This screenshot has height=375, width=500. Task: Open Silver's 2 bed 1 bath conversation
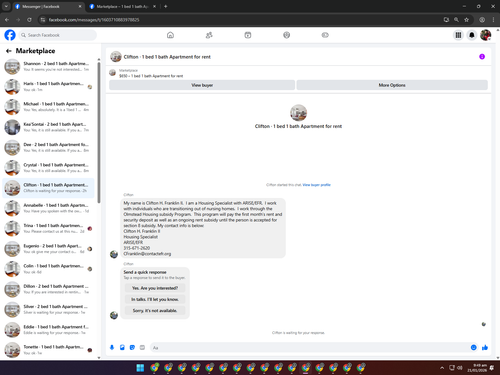pos(48,310)
